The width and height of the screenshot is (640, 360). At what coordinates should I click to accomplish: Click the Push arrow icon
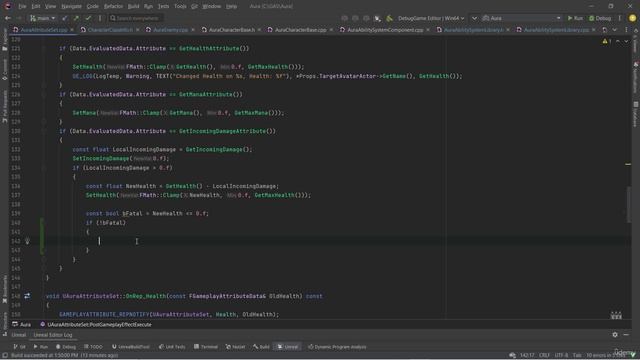click(76, 18)
